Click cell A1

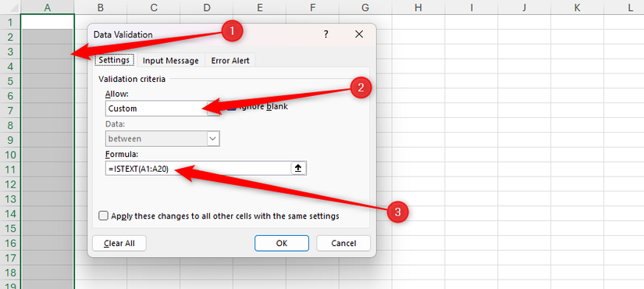coord(48,22)
